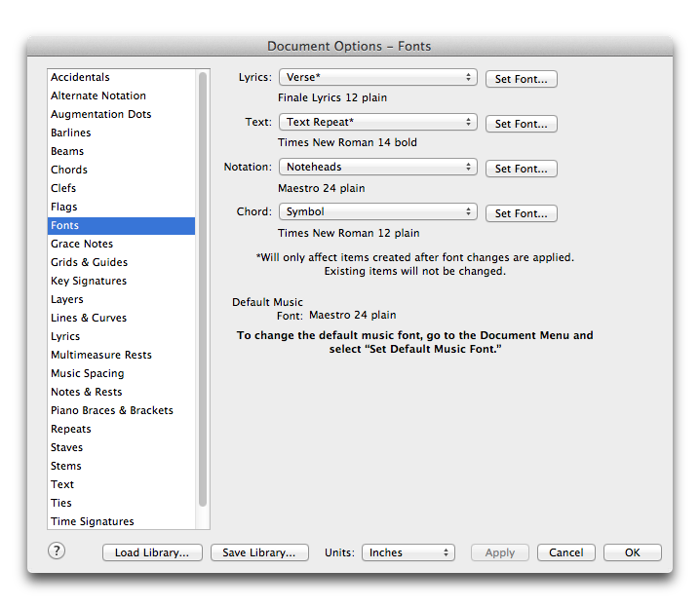The width and height of the screenshot is (700, 608).
Task: Select Time Signatures category
Action: coord(121,521)
